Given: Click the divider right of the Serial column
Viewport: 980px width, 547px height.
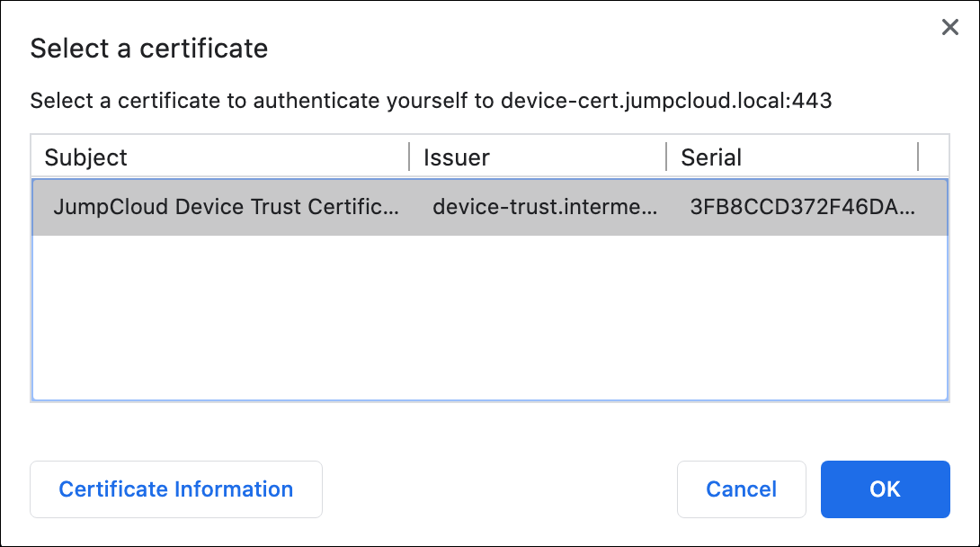Looking at the screenshot, I should point(918,157).
